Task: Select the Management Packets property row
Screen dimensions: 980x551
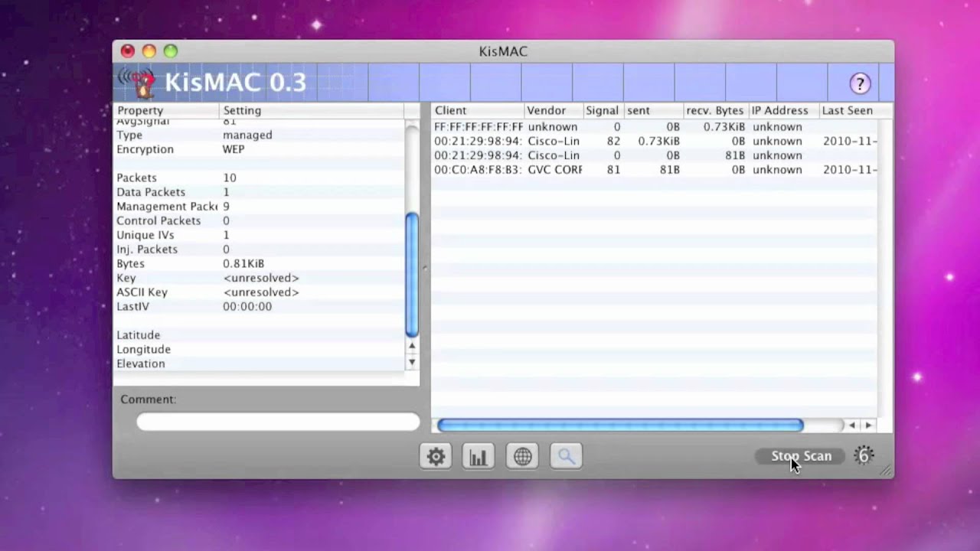Action: [259, 207]
